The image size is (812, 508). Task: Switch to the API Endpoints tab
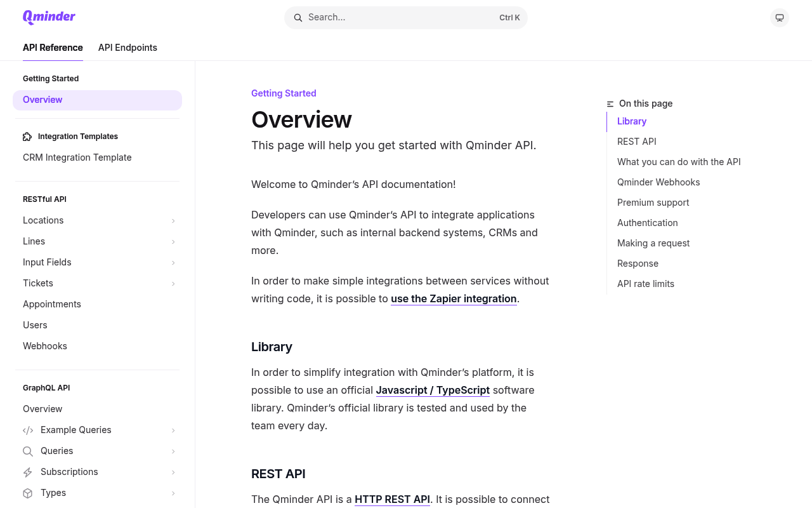pyautogui.click(x=128, y=48)
